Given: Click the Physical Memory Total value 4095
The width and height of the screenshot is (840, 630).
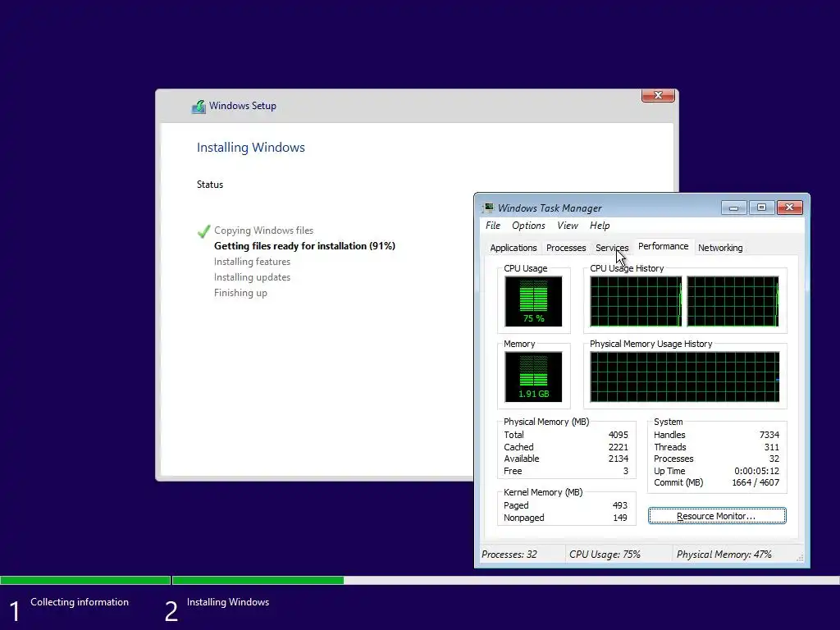Looking at the screenshot, I should (x=619, y=435).
